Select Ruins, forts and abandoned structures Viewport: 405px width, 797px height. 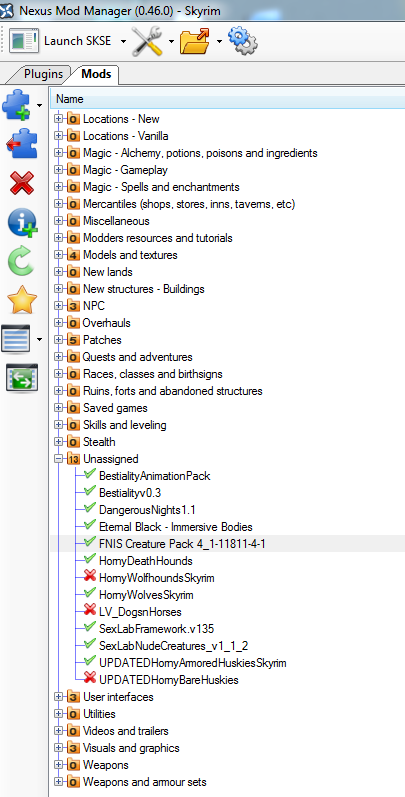click(x=173, y=391)
